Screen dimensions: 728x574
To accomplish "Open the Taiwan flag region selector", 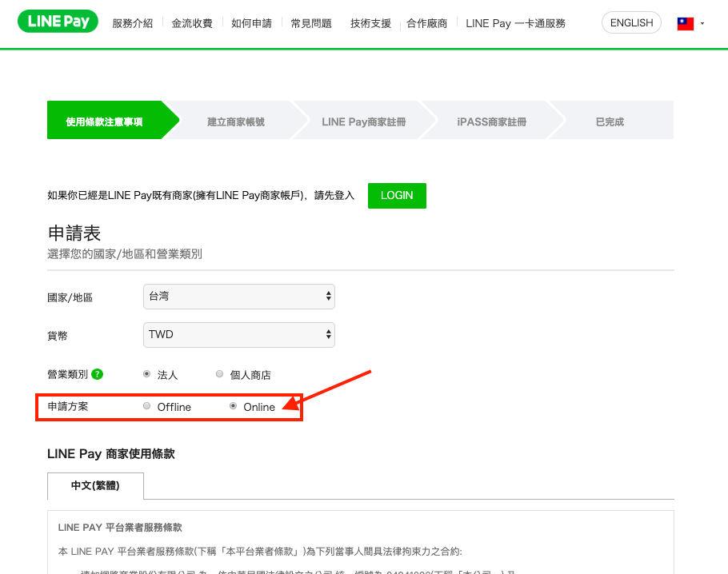I will pyautogui.click(x=686, y=24).
